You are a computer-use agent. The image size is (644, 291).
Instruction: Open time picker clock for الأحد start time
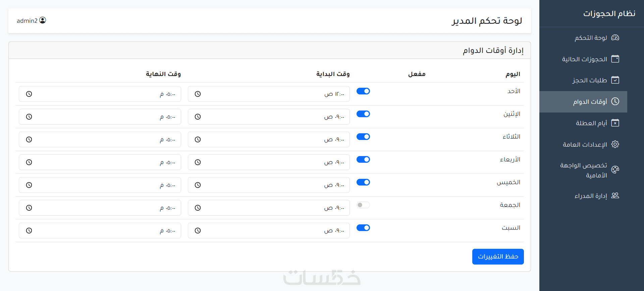pos(198,94)
